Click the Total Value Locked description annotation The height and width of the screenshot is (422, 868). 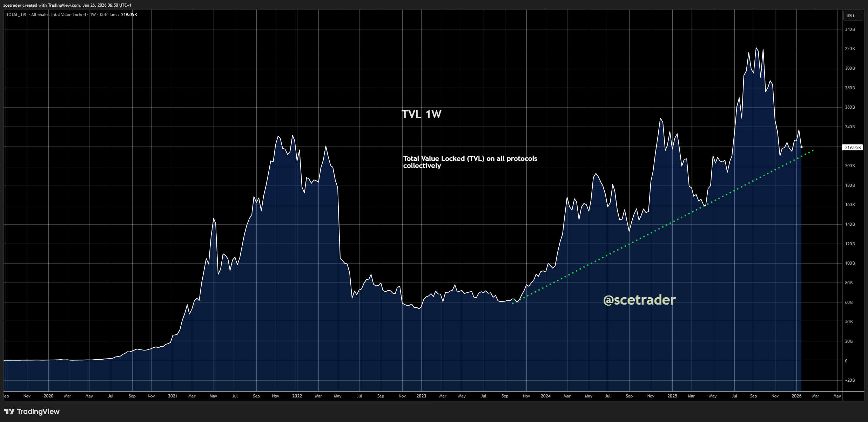click(470, 162)
